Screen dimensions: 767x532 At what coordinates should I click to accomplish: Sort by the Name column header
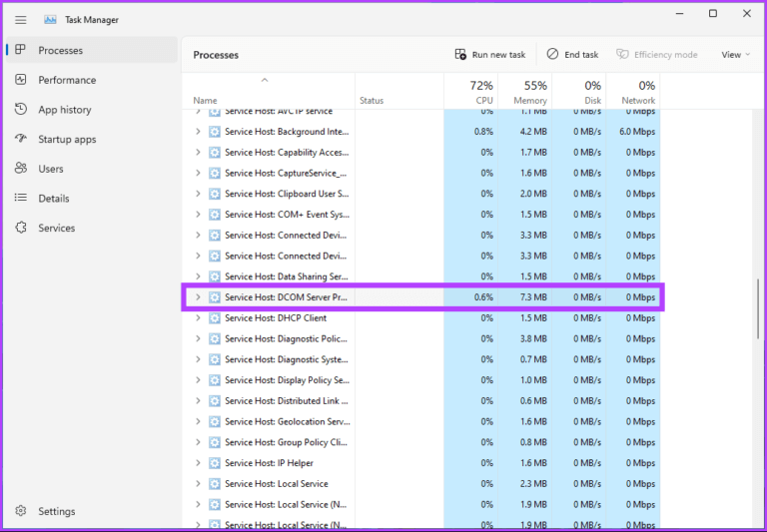pyautogui.click(x=269, y=91)
